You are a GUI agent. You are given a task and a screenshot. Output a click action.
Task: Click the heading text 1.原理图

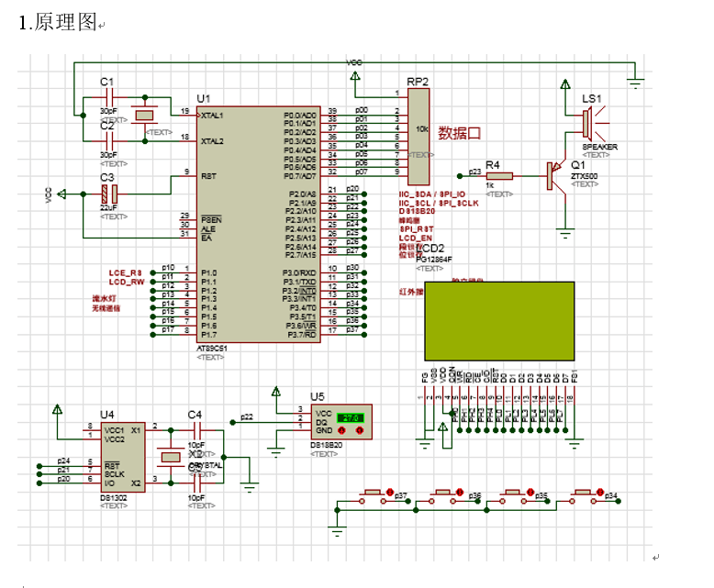pos(58,22)
